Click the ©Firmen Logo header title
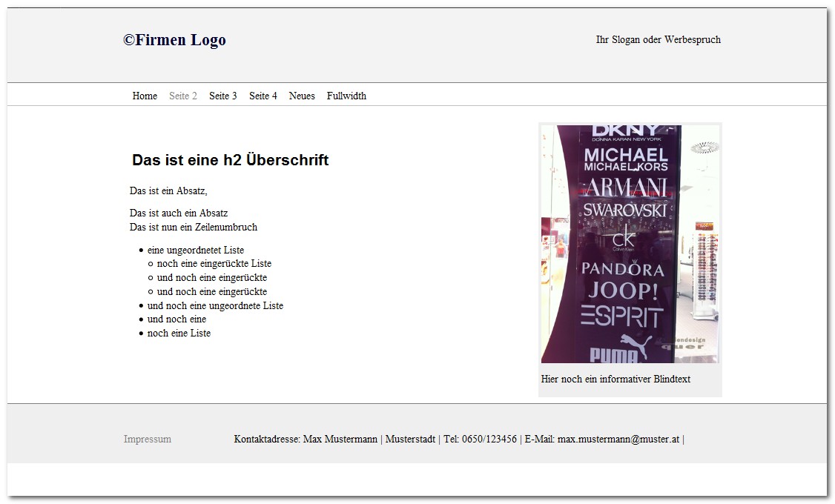Image resolution: width=835 pixels, height=504 pixels. tap(175, 40)
